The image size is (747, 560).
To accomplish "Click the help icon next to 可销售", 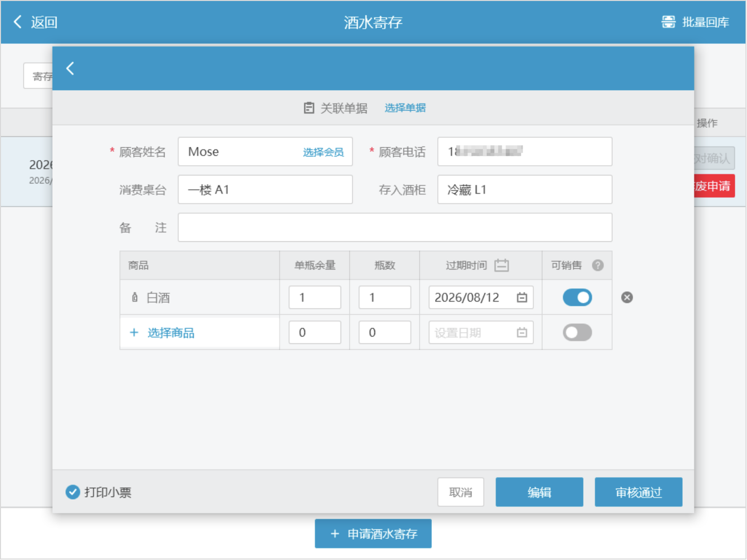I will click(x=598, y=265).
